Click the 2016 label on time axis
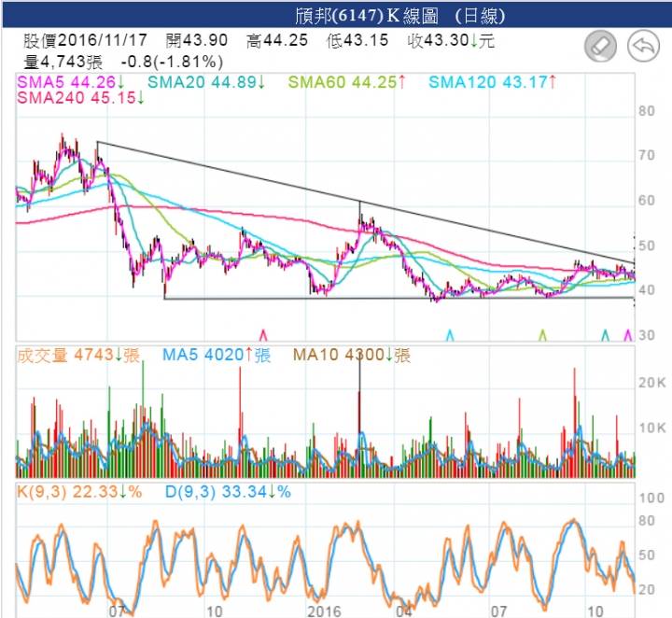The height and width of the screenshot is (618, 672). coord(324,611)
